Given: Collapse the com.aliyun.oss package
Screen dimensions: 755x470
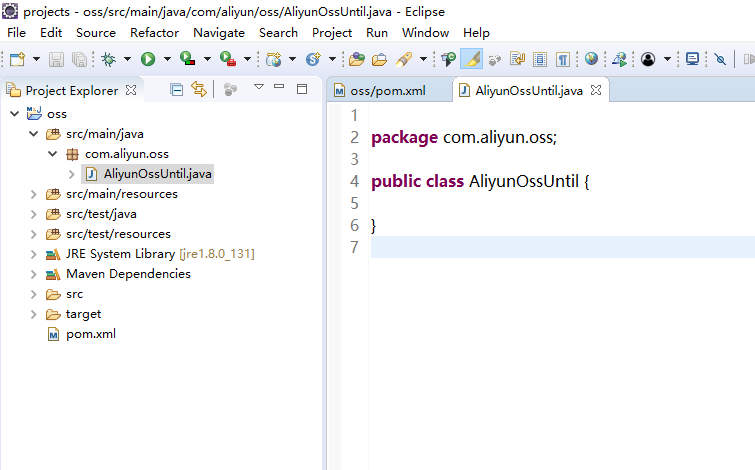Looking at the screenshot, I should pyautogui.click(x=52, y=154).
